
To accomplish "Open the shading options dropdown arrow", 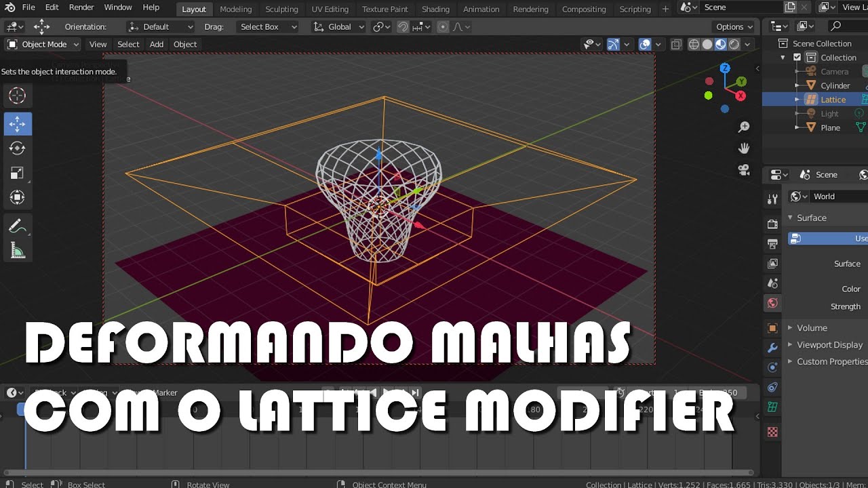I will pyautogui.click(x=747, y=44).
